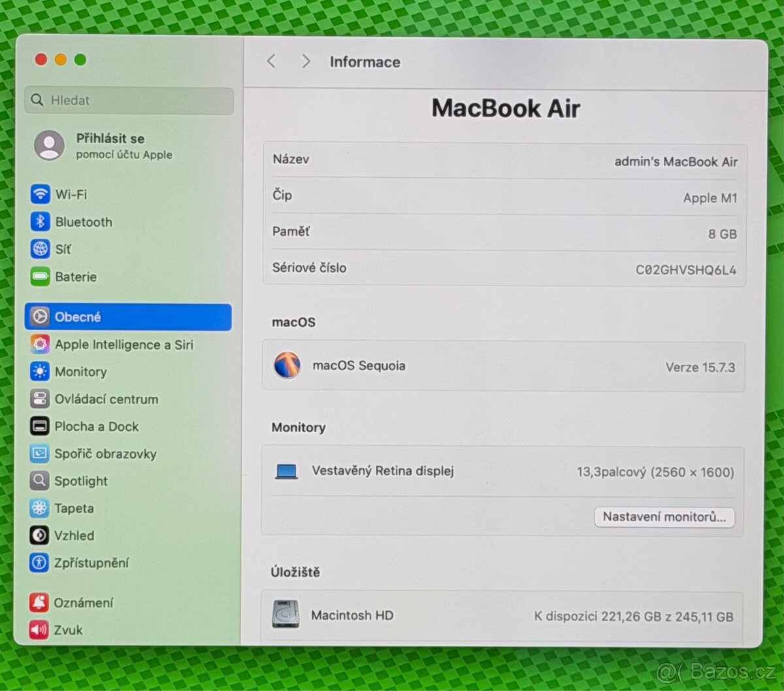Click the name value admin's MacBook Air
This screenshot has height=691, width=784.
(676, 161)
